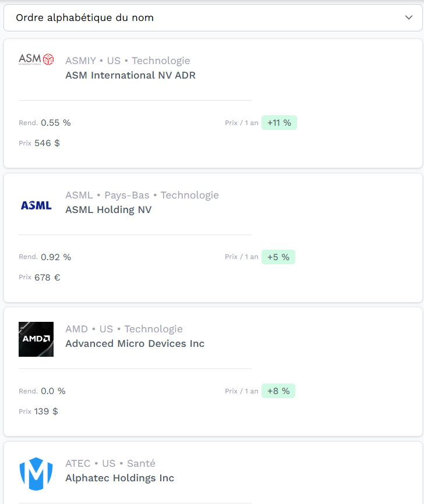Viewport: 424px width, 504px height.
Task: Click the +11 % price badge
Action: 279,123
